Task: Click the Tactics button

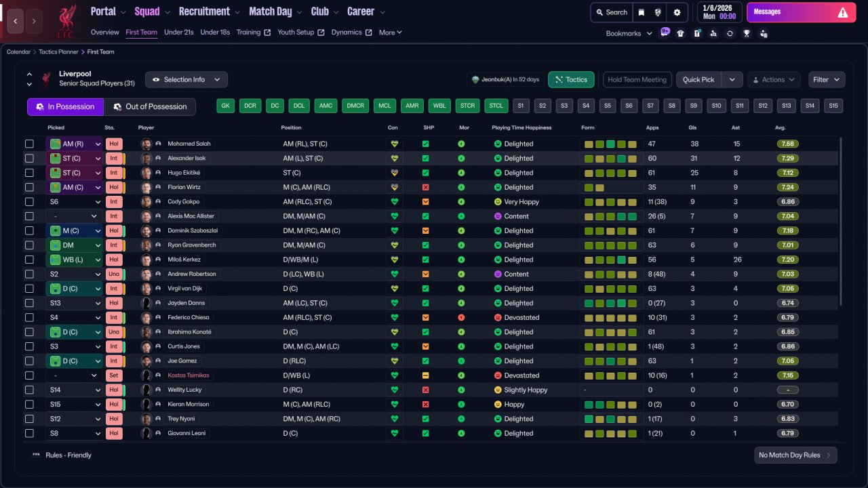Action: click(571, 79)
